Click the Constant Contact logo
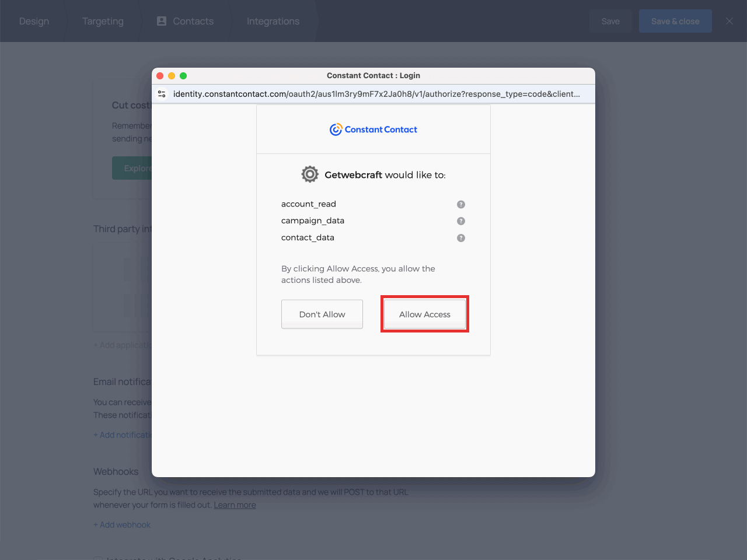 (x=373, y=129)
